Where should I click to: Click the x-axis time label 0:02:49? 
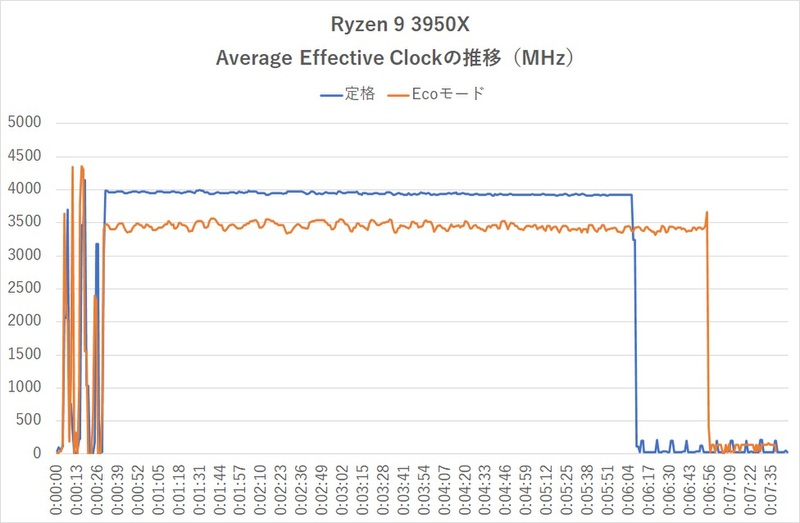pos(321,490)
